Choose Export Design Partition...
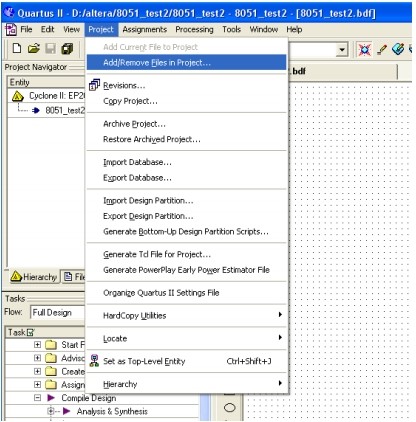 [x=186, y=216]
